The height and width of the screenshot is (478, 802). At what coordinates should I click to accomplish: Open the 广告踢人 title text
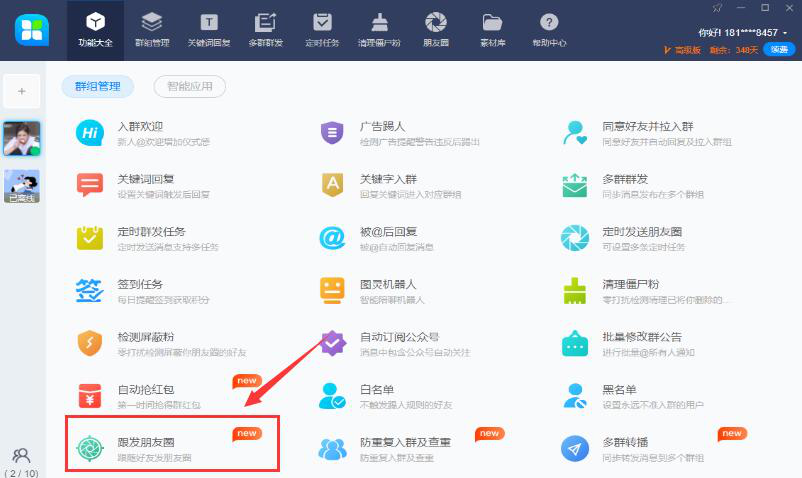[383, 126]
